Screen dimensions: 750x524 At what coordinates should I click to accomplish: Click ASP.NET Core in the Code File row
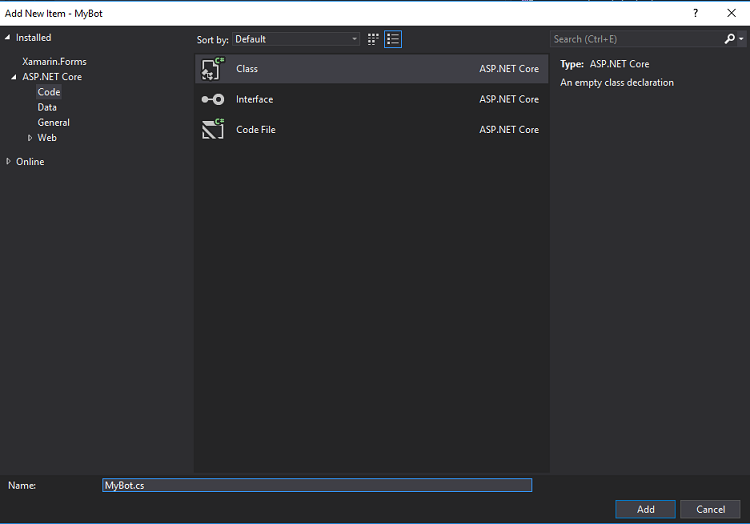509,130
